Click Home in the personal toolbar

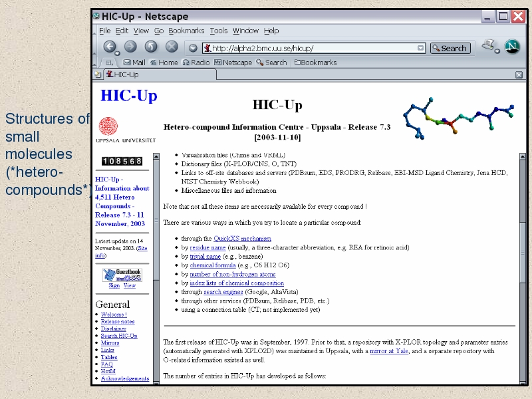tap(164, 63)
